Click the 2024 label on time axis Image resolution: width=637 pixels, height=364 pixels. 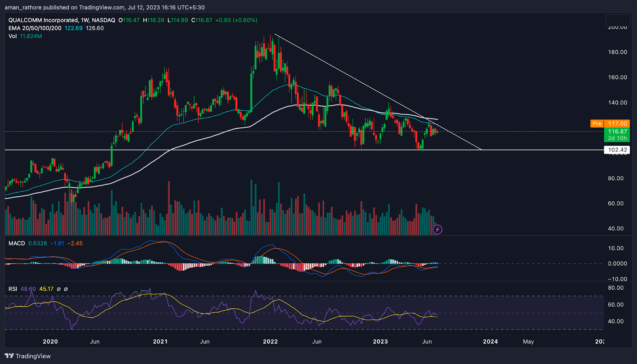490,342
